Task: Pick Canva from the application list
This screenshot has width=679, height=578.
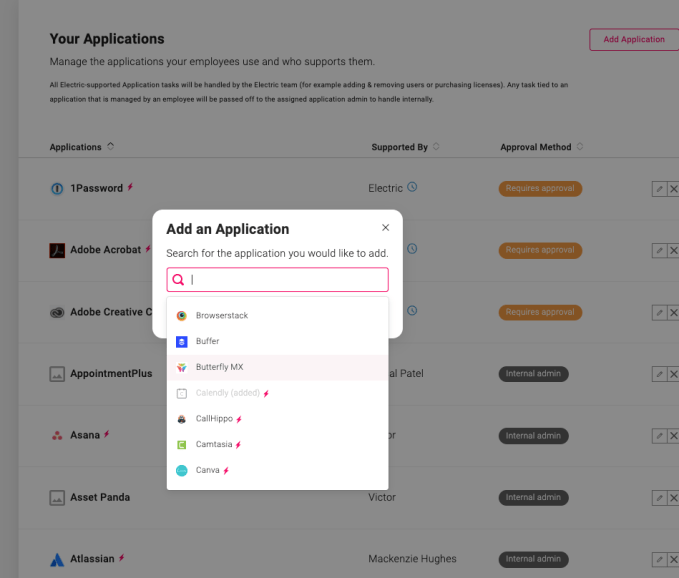Action: coord(208,470)
